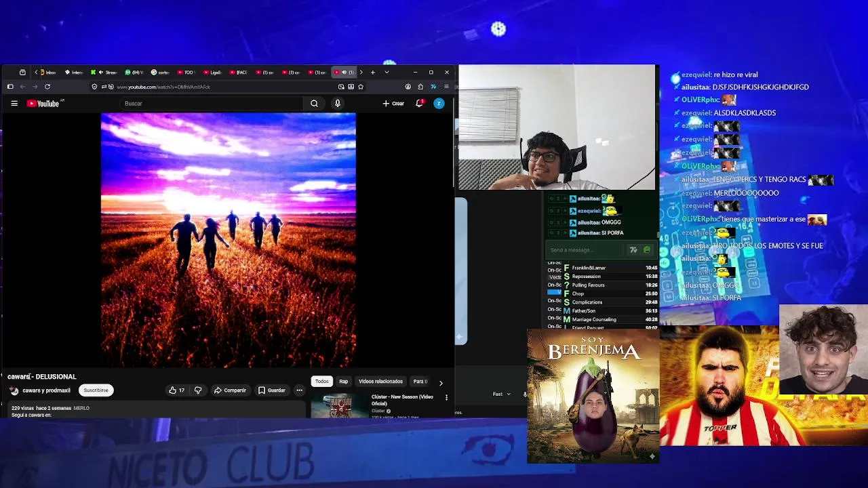Click the cawars y prodmaxil channel avatar

click(14, 390)
